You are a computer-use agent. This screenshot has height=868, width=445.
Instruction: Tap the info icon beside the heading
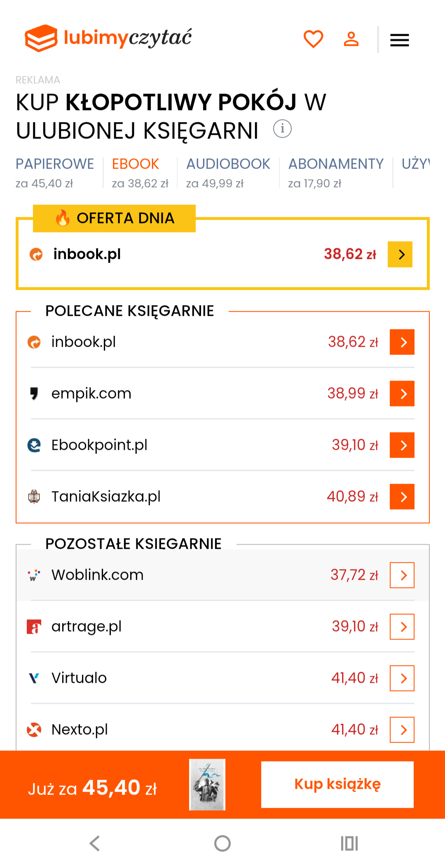[282, 129]
